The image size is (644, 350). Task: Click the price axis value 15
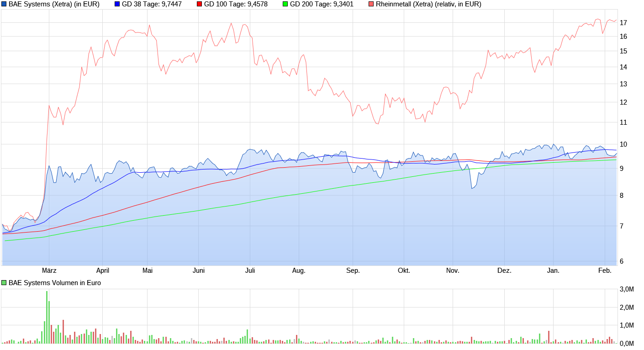[x=623, y=51]
